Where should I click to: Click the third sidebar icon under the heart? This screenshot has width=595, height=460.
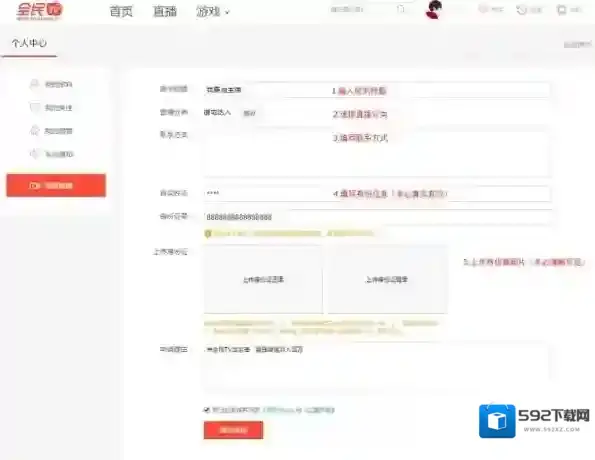point(35,131)
